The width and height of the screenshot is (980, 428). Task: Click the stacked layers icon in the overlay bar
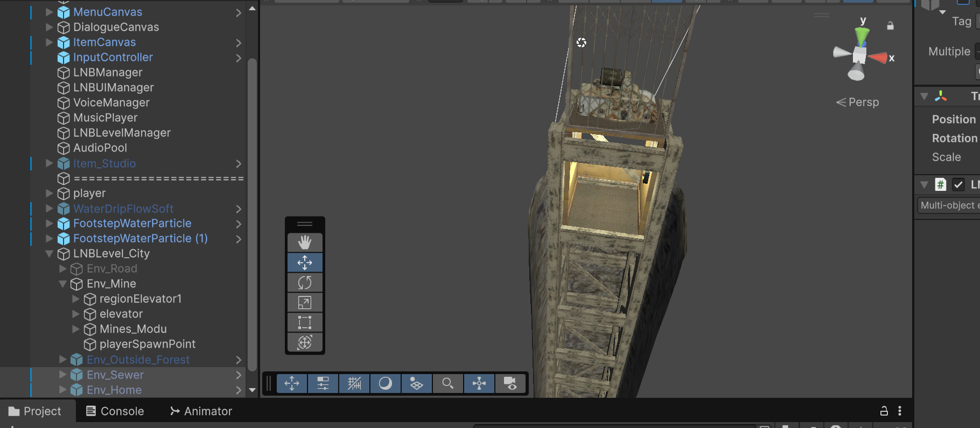(x=417, y=383)
